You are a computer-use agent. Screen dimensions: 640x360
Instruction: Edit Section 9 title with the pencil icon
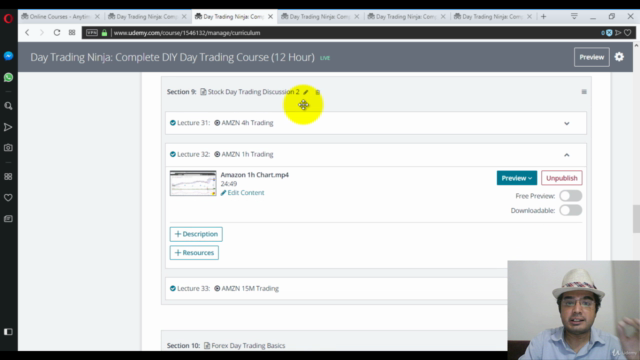pos(306,92)
